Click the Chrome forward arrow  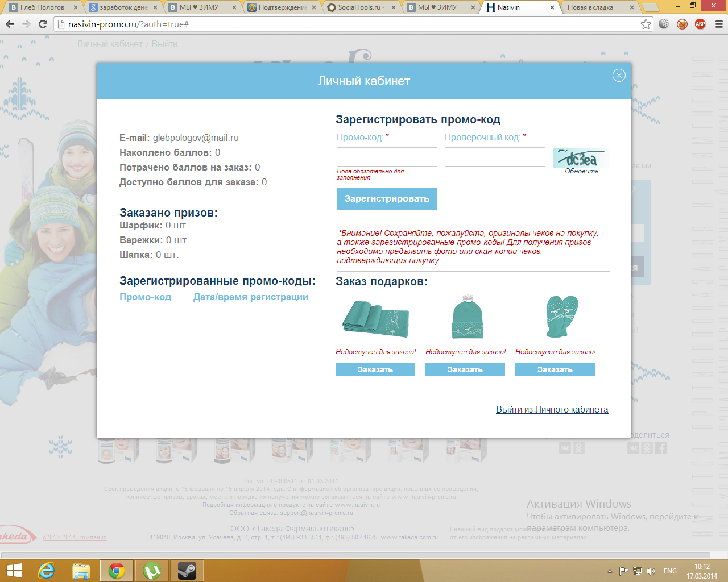(26, 24)
